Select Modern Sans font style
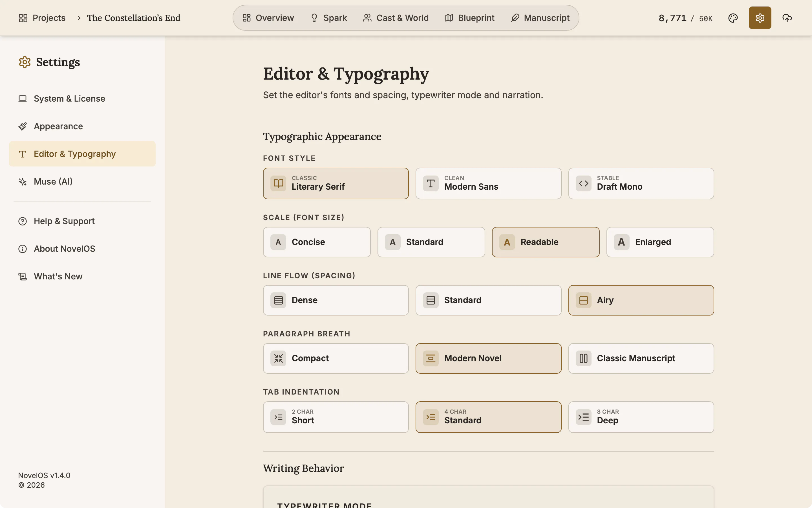This screenshot has height=508, width=812. [488, 183]
